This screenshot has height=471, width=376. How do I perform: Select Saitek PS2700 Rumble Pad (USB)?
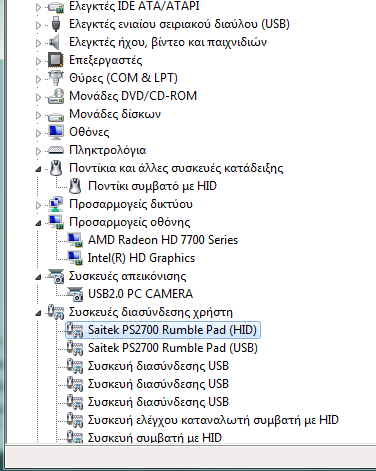tap(173, 348)
